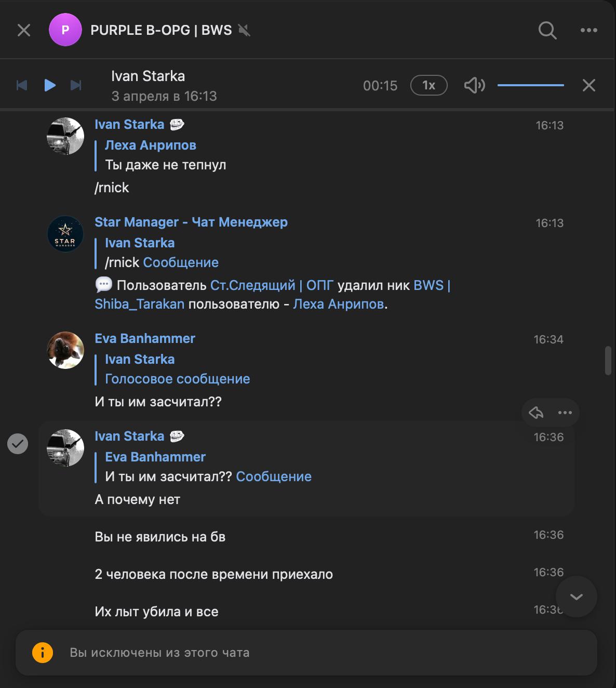Open search in the chat header

[x=547, y=30]
